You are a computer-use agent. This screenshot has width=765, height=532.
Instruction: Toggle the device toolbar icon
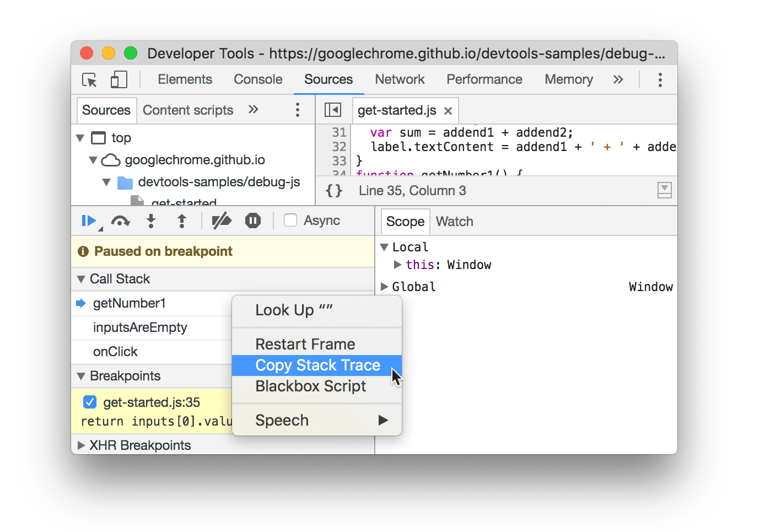click(118, 79)
